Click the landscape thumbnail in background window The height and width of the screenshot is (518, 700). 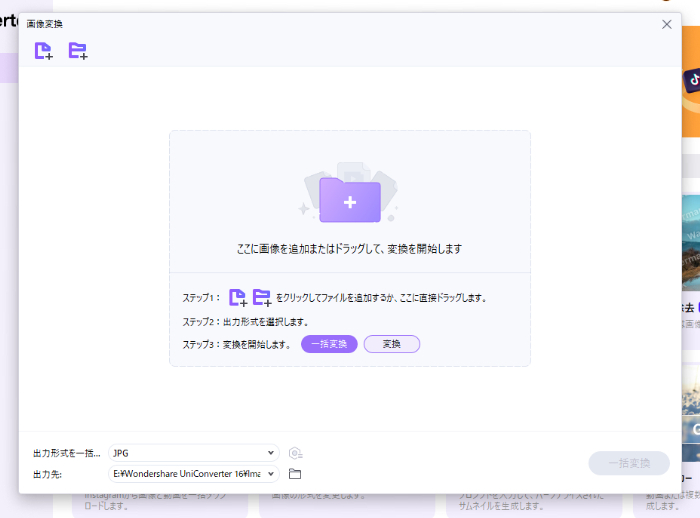[x=691, y=242]
